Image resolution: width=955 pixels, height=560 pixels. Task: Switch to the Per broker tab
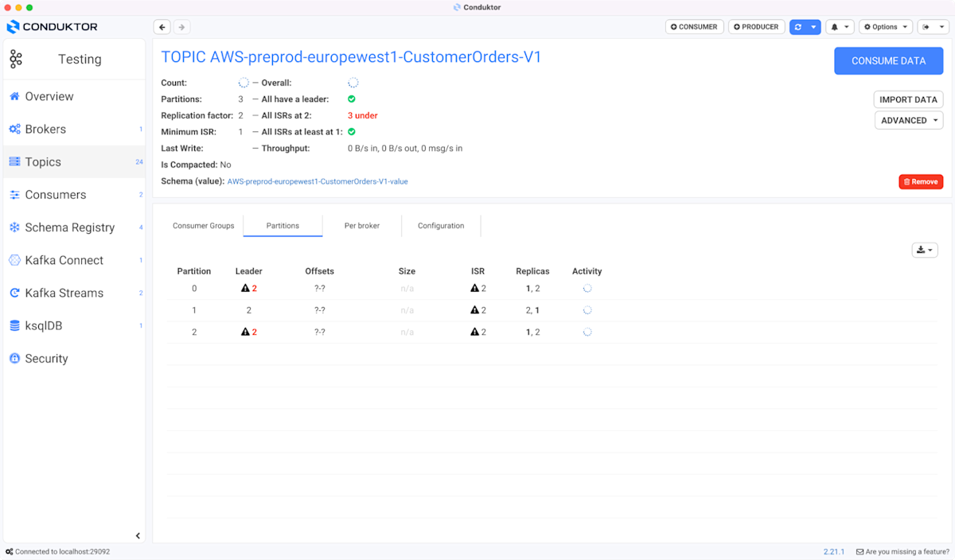[362, 226]
